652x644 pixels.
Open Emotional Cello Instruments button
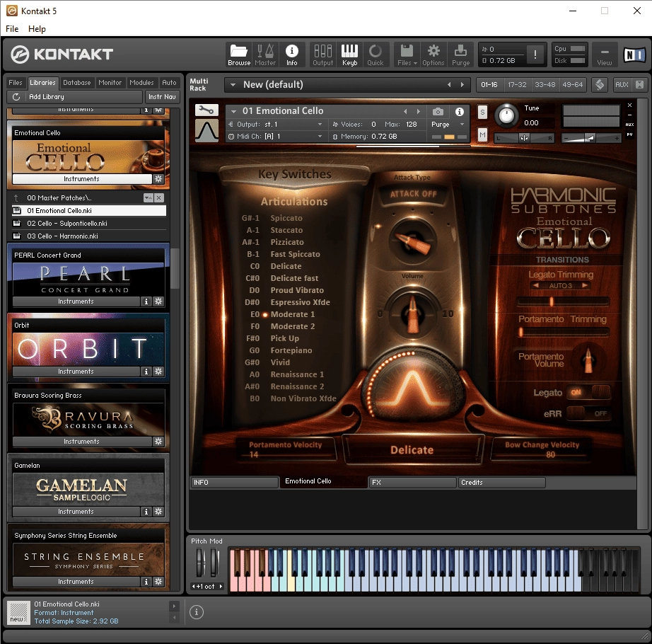(81, 178)
